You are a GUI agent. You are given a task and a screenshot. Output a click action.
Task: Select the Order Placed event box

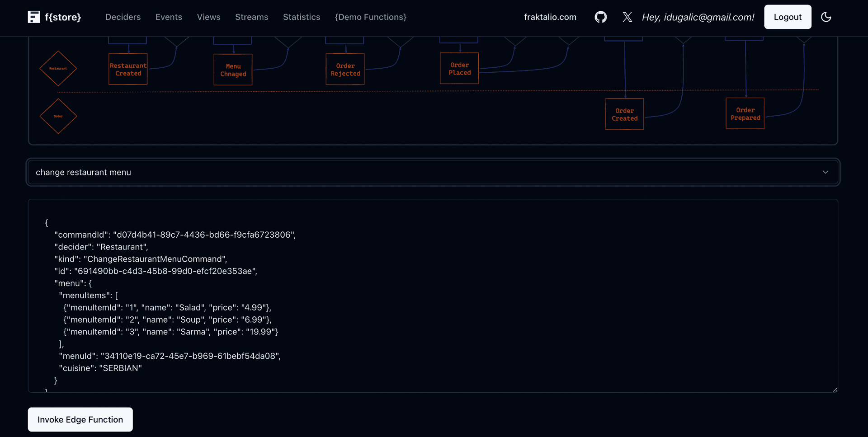tap(459, 68)
